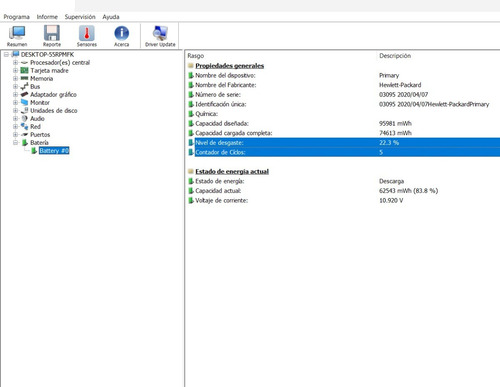Click the Unidades de disco drive icon
500x387 pixels.
pos(24,110)
